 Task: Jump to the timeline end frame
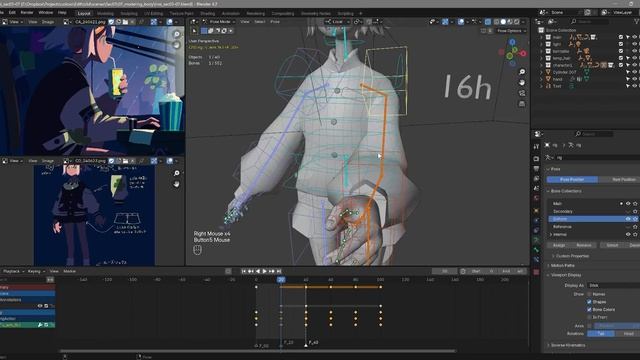click(279, 271)
